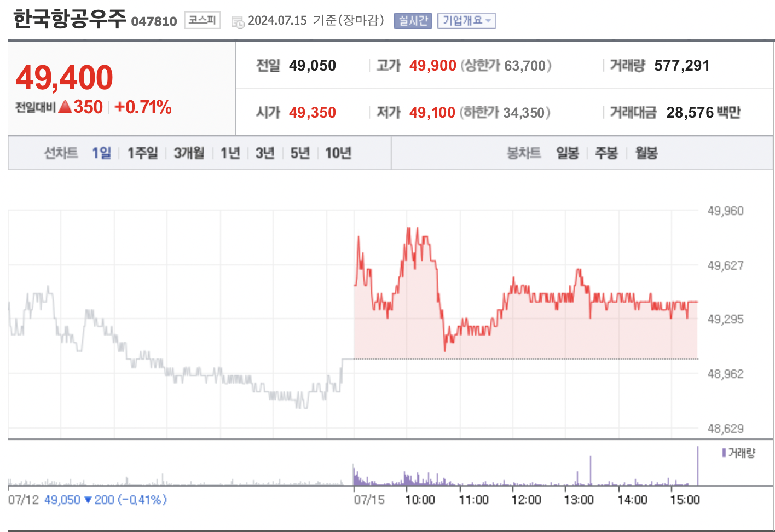Image resolution: width=775 pixels, height=532 pixels.
Task: Click the blue down-triangle near 07/12 change
Action: (88, 500)
